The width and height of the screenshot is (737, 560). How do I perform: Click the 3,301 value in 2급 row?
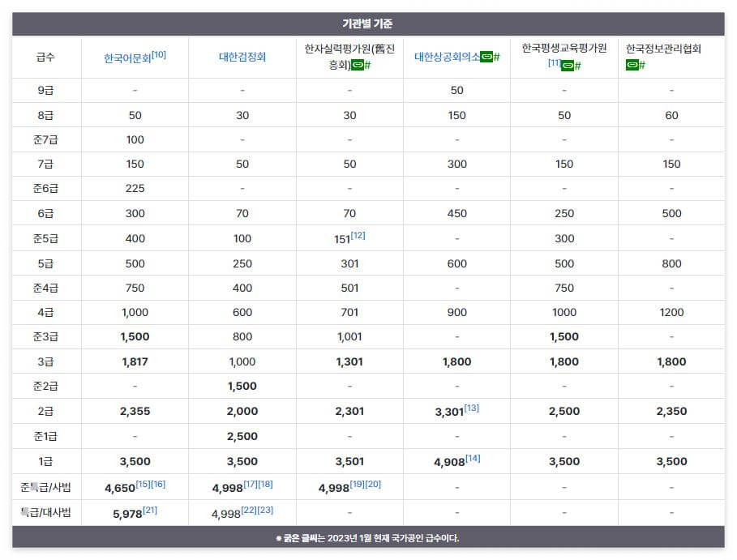click(x=449, y=412)
